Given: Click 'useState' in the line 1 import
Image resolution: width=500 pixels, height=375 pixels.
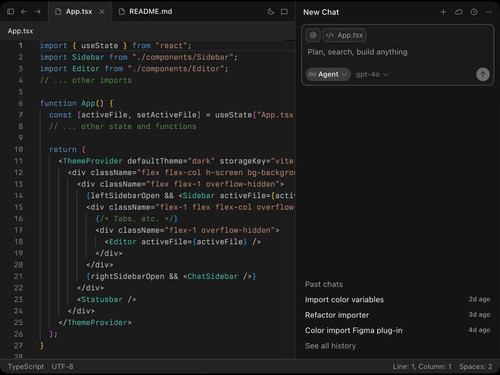Looking at the screenshot, I should [x=99, y=46].
